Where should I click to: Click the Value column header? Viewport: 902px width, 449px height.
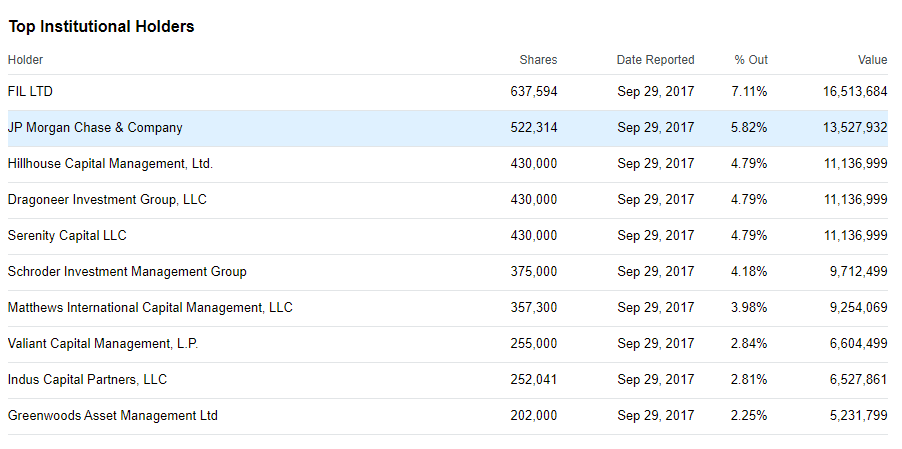(x=872, y=60)
